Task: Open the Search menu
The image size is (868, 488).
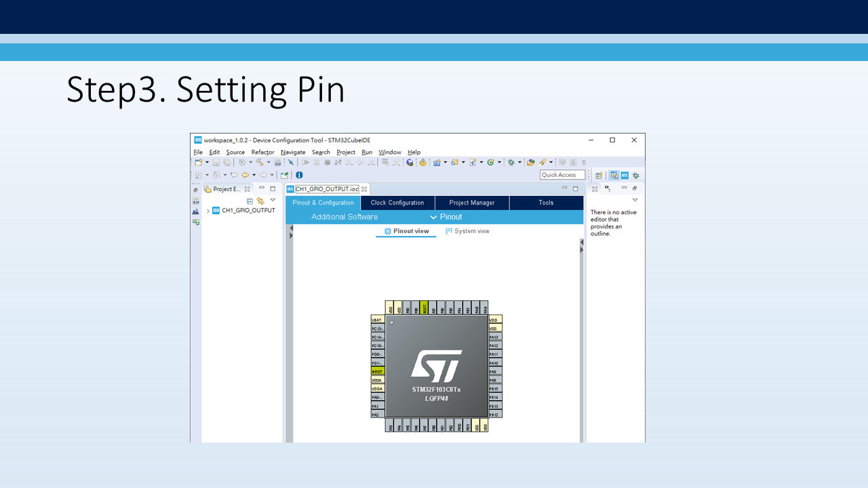Action: pos(321,152)
